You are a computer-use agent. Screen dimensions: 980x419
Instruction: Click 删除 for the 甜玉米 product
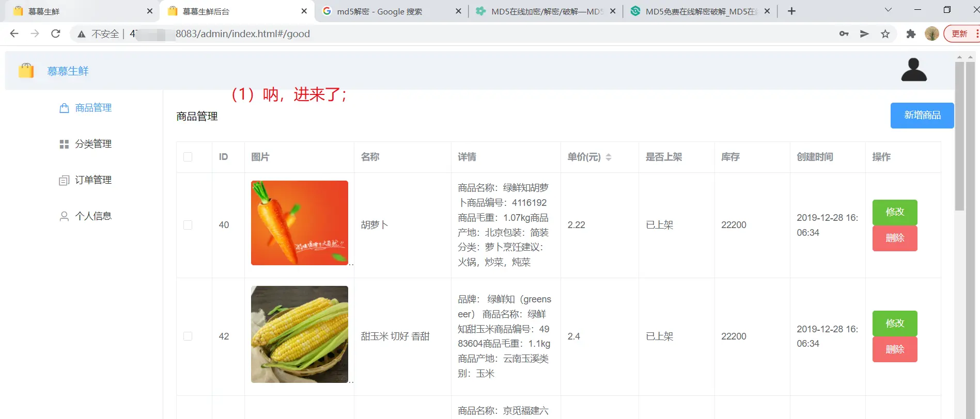[895, 349]
